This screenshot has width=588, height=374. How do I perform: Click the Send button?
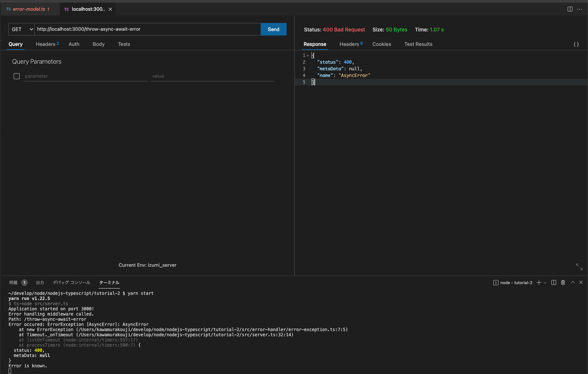point(274,29)
